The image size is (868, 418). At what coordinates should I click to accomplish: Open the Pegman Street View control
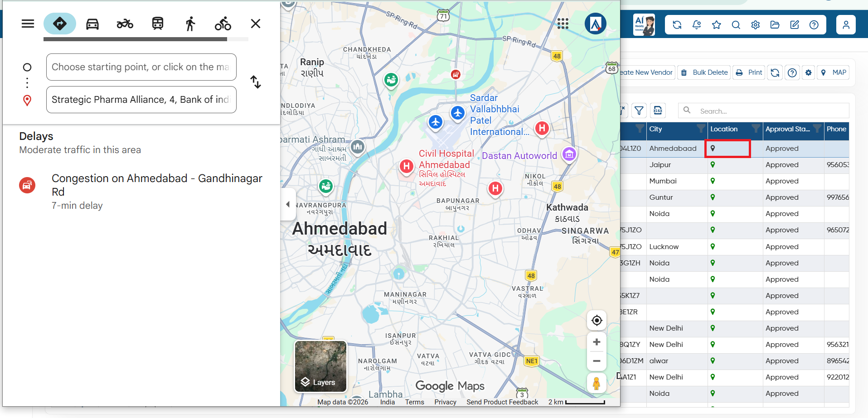coord(597,384)
